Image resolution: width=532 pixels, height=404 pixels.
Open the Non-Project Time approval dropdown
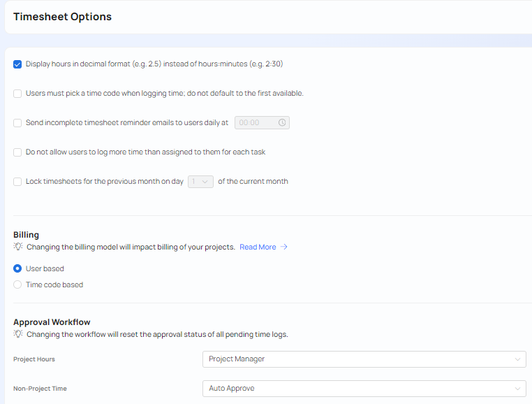(x=363, y=389)
